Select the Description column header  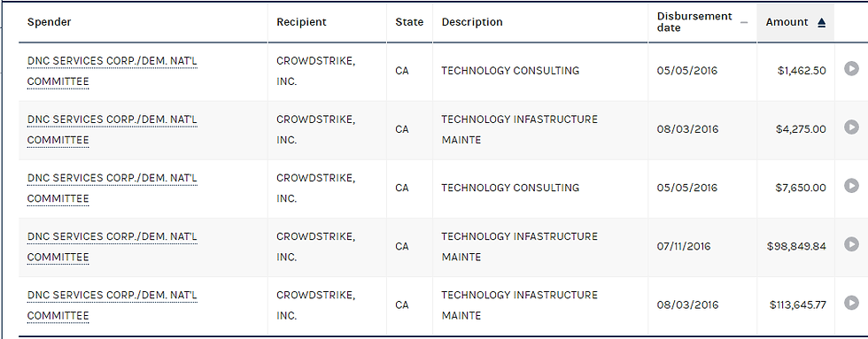pos(472,22)
